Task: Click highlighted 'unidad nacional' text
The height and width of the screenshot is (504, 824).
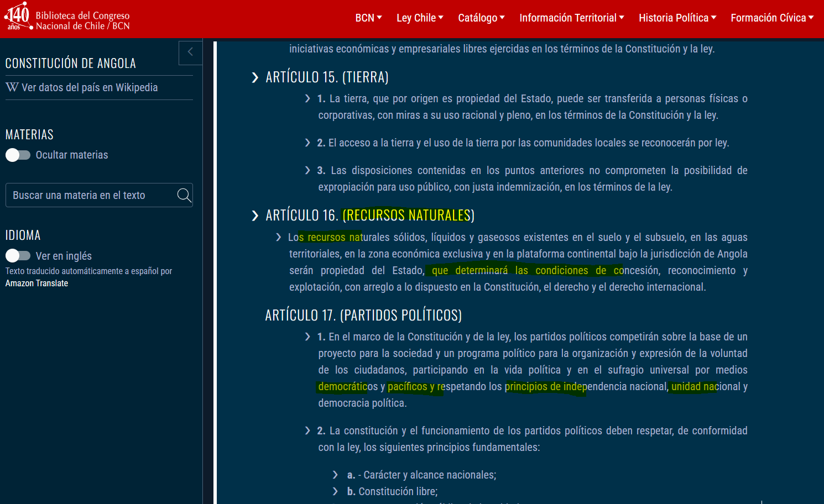Action: click(706, 386)
